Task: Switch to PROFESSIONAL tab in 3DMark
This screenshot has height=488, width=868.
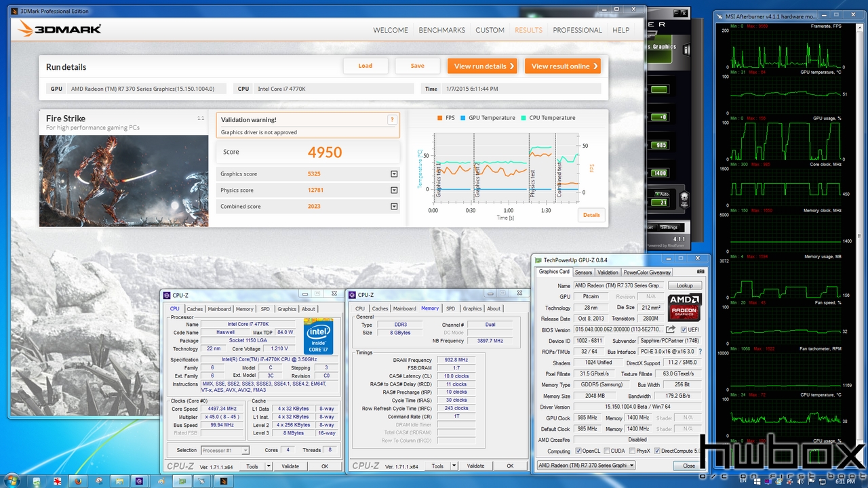Action: [577, 30]
